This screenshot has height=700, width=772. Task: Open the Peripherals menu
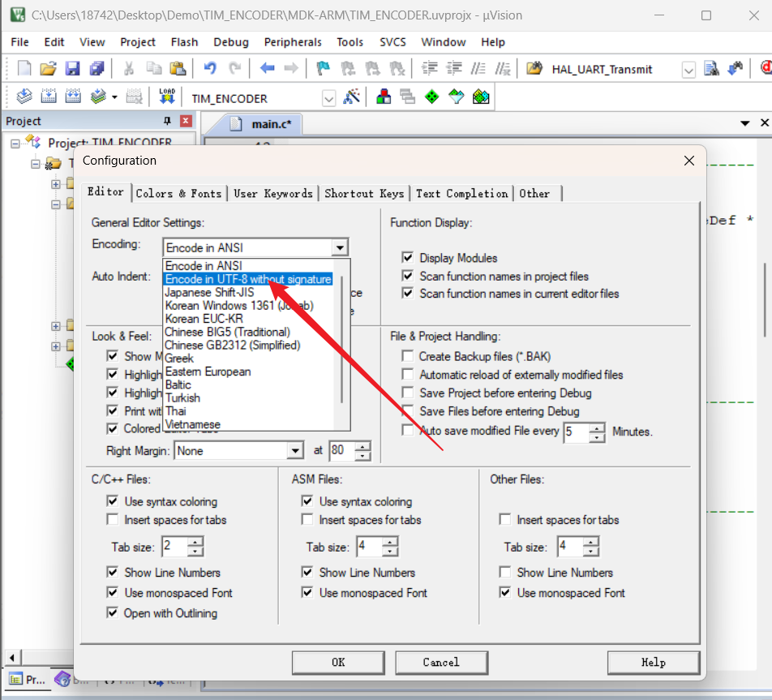(x=293, y=42)
